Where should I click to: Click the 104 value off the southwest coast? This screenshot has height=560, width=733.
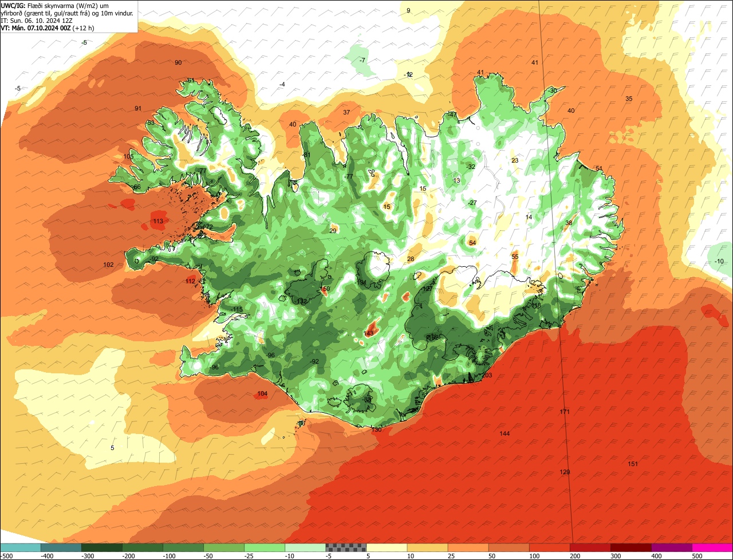[262, 393]
